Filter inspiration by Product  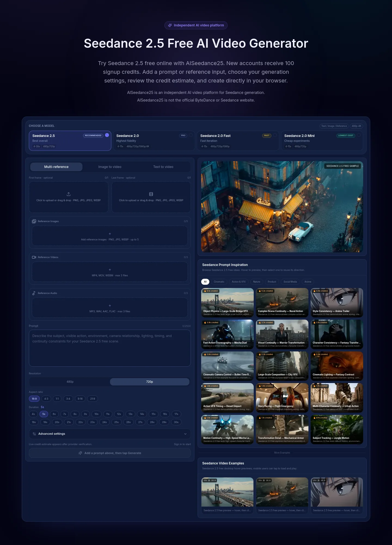(x=272, y=282)
